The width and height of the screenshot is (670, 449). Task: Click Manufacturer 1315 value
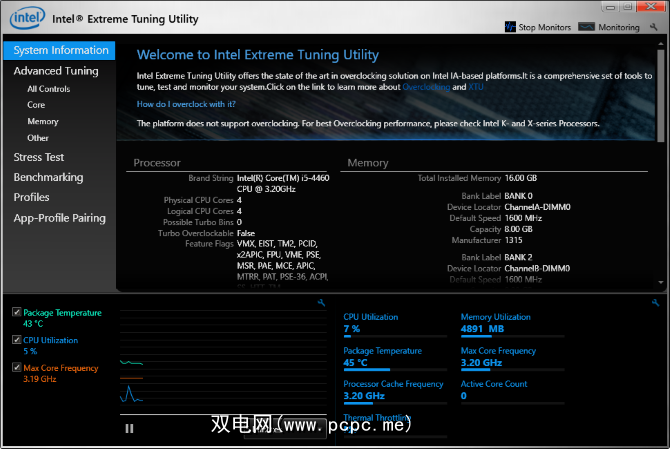tap(513, 240)
